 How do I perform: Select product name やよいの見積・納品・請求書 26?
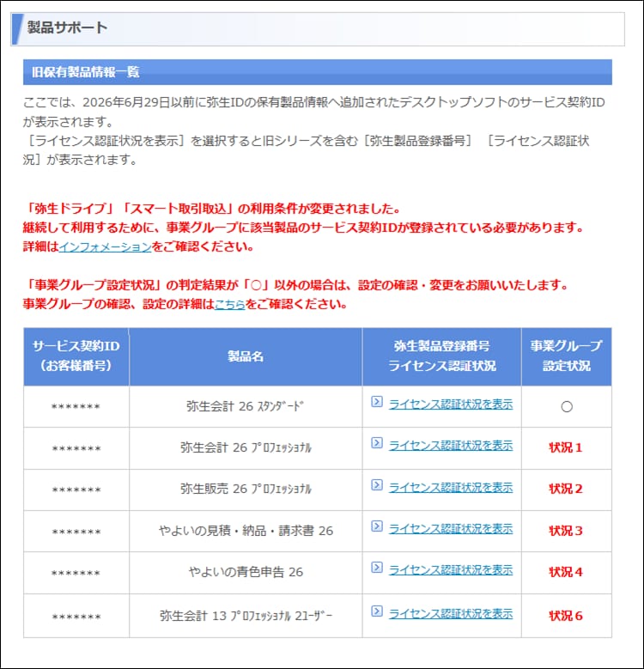tap(246, 531)
